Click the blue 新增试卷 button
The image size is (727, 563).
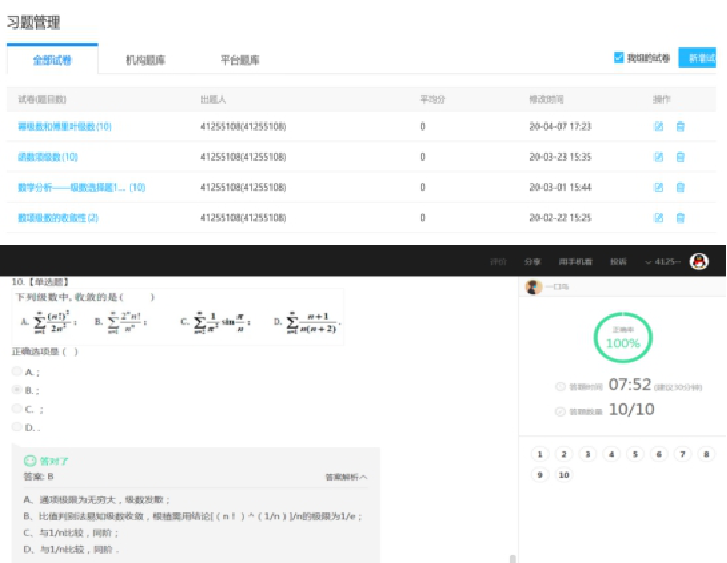click(x=702, y=59)
